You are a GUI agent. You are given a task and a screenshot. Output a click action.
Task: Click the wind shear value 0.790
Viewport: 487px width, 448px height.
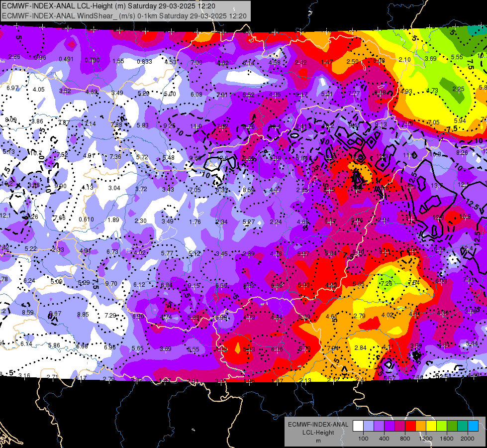(x=92, y=60)
